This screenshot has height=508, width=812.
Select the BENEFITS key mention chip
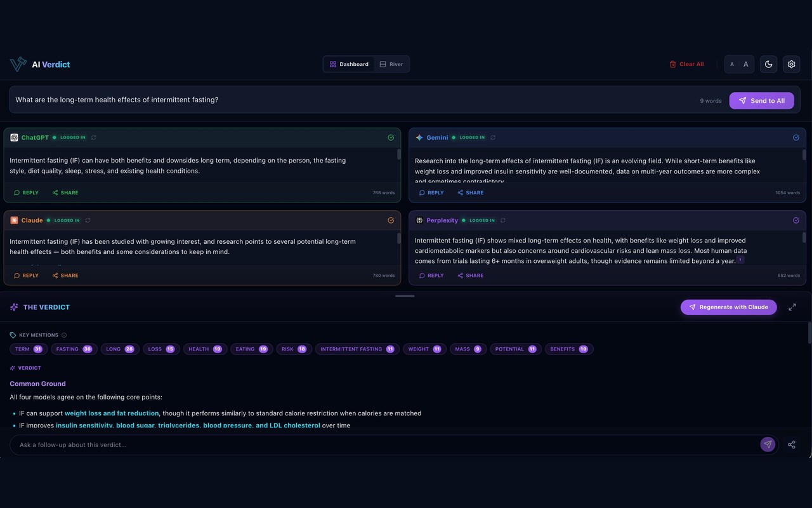click(x=569, y=349)
